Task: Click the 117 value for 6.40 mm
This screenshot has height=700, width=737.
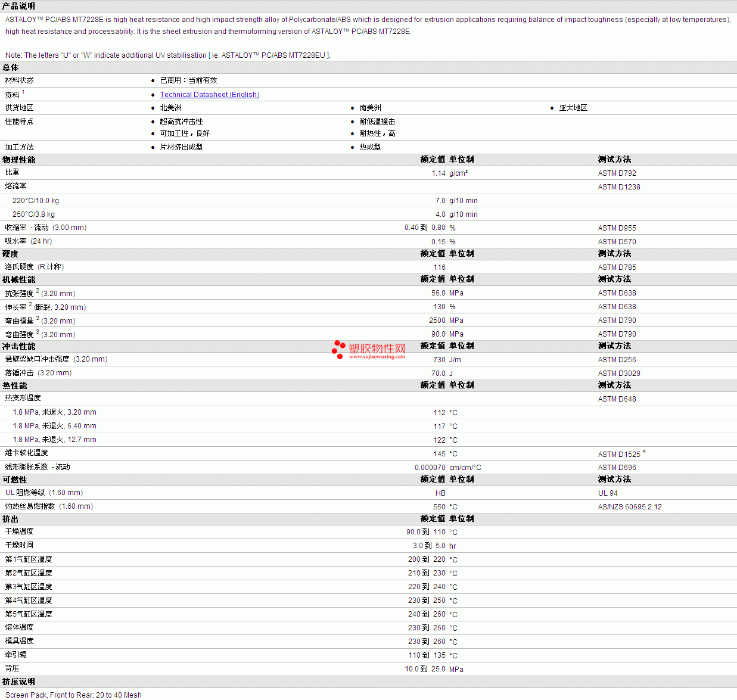Action: [440, 427]
